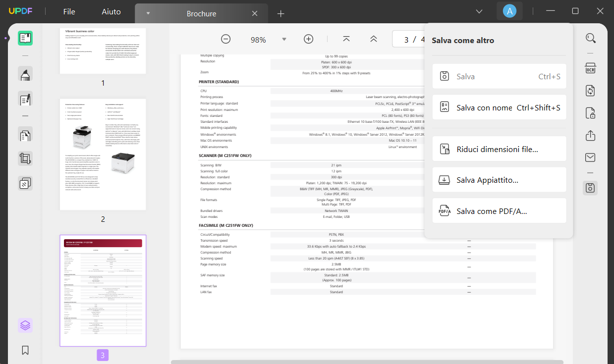Select page 2 thumbnail

[103, 155]
